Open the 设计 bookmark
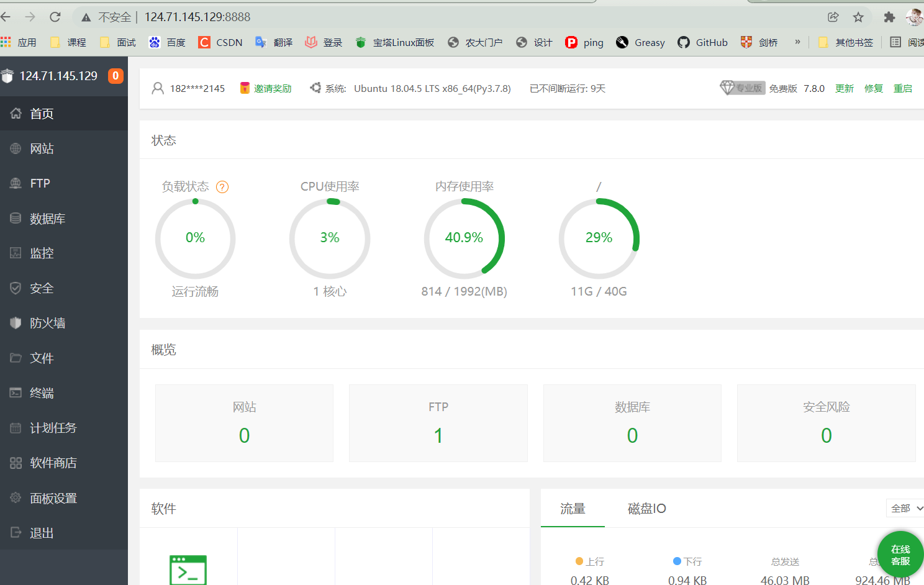 534,42
